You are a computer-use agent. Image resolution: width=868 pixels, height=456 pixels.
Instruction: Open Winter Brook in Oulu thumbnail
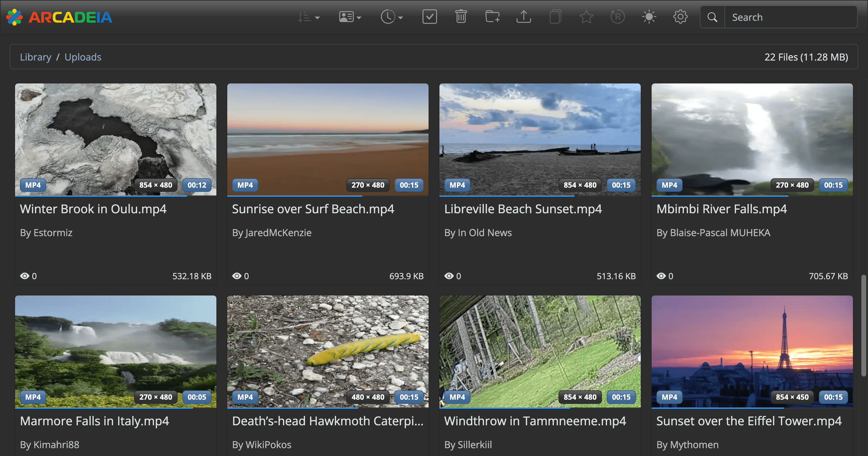[115, 139]
